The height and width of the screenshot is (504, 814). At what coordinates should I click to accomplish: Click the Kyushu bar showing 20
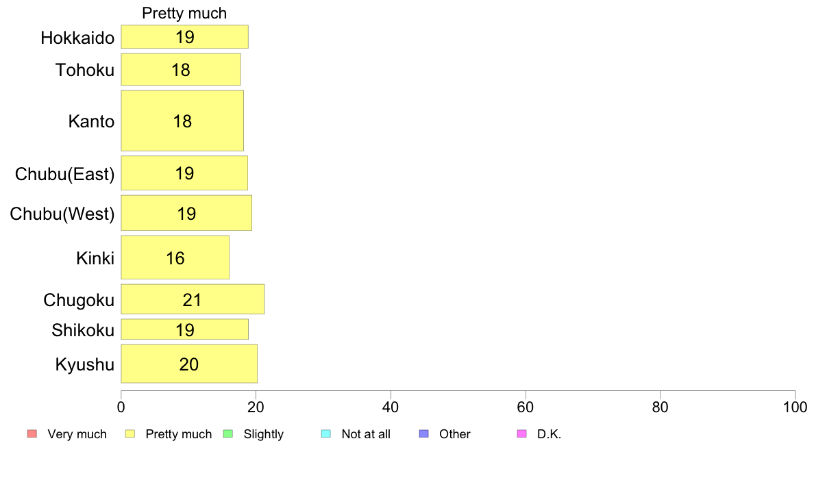click(x=189, y=364)
